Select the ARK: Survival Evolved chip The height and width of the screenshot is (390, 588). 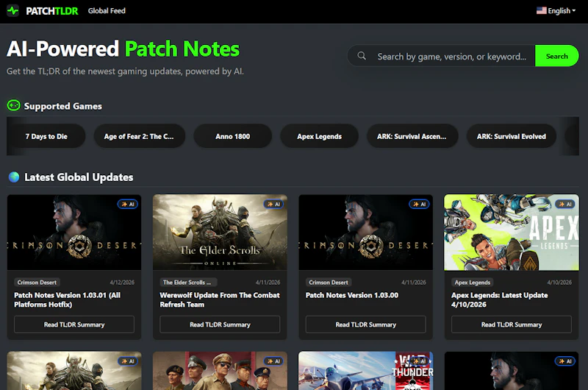[512, 136]
